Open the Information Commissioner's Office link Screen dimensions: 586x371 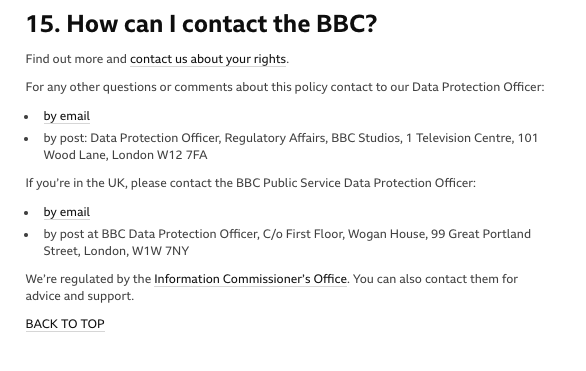(250, 279)
